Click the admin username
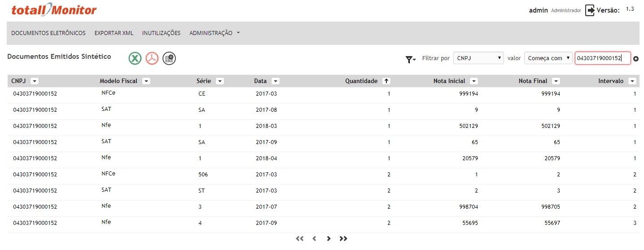Image resolution: width=644 pixels, height=250 pixels. pyautogui.click(x=539, y=10)
